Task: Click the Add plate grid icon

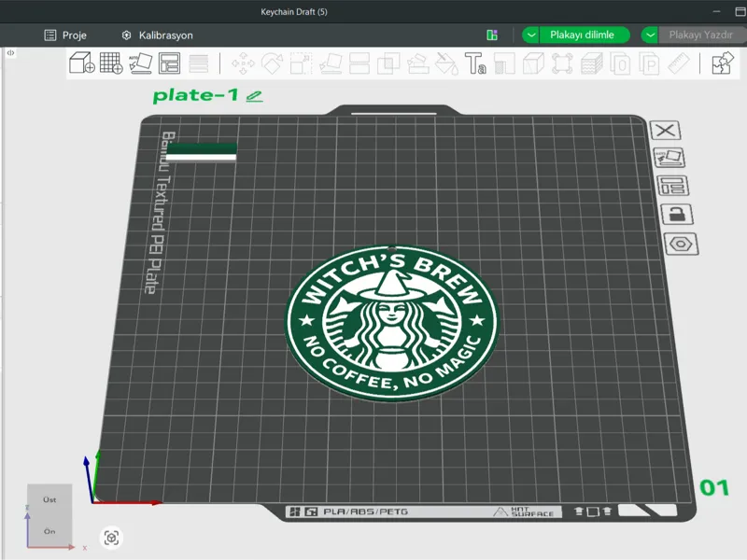Action: pyautogui.click(x=111, y=63)
